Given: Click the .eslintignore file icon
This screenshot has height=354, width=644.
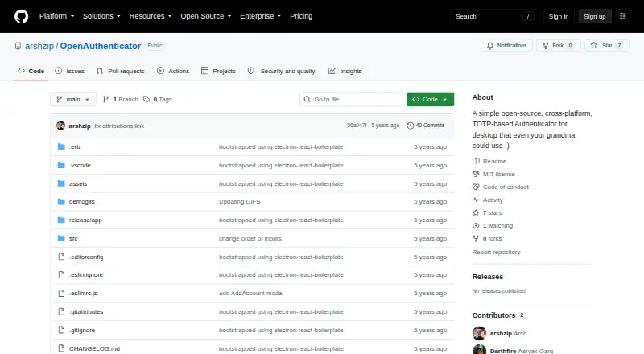Looking at the screenshot, I should pos(61,274).
